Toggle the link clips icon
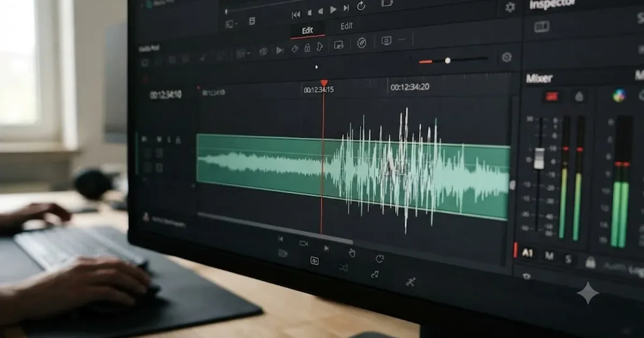 [263, 52]
